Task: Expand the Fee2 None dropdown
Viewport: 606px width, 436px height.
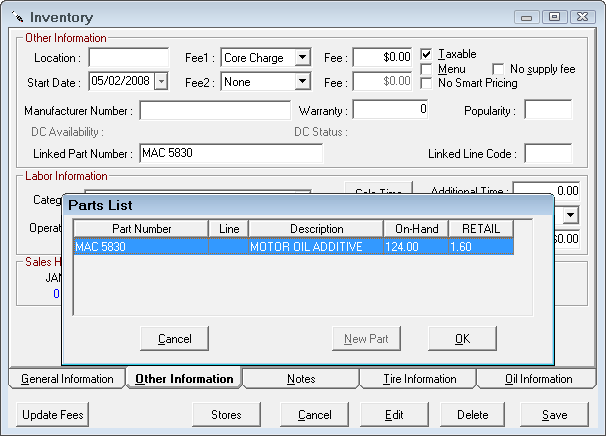Action: (303, 81)
